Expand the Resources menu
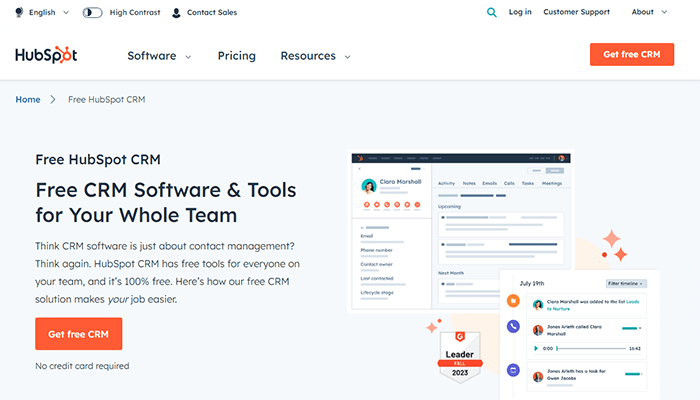Screen dimensions: 700x400 [x=315, y=56]
